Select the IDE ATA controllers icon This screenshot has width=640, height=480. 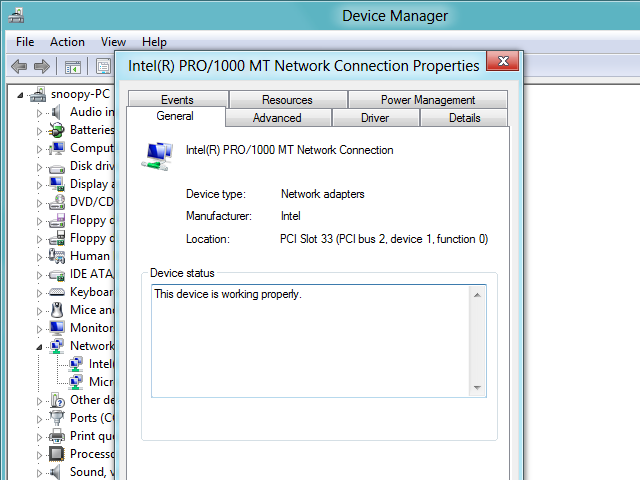point(56,276)
